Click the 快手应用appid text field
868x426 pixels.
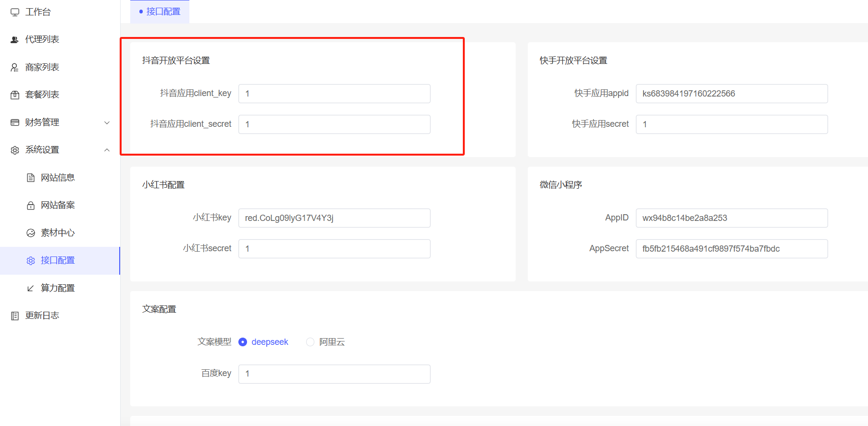tap(731, 94)
